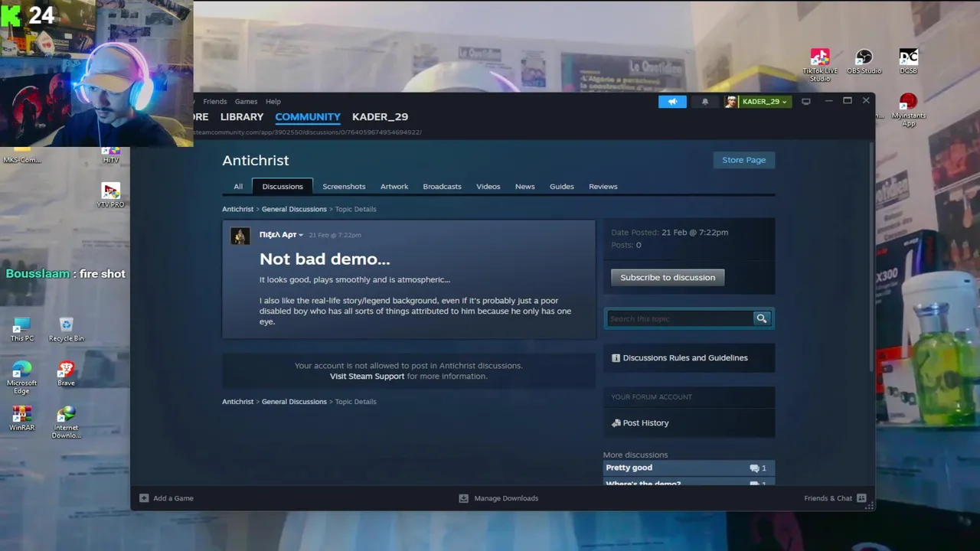Select the YTV PRO desktop icon
This screenshot has width=980, height=551.
tap(110, 195)
